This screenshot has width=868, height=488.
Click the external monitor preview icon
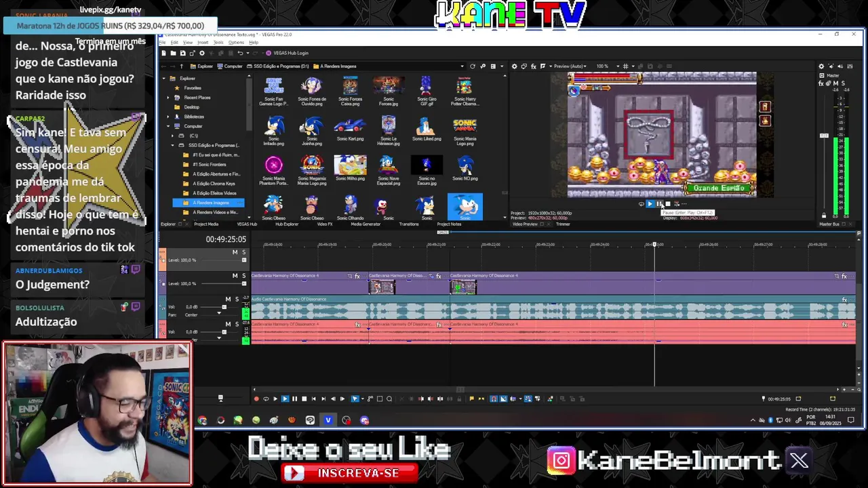524,66
